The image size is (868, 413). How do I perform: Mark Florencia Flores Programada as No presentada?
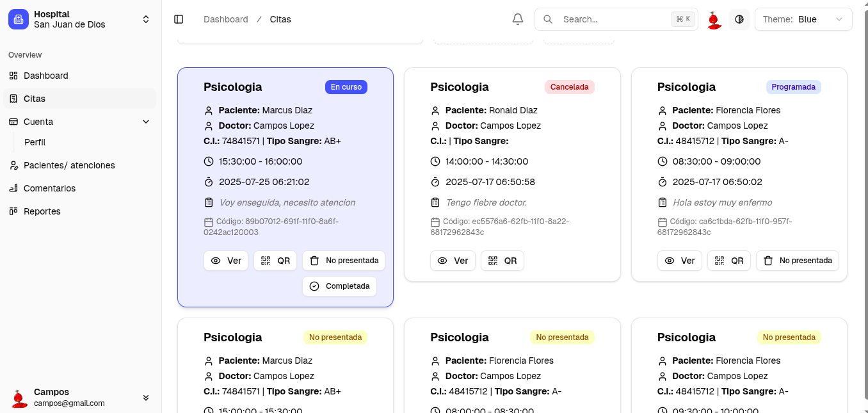click(x=798, y=261)
